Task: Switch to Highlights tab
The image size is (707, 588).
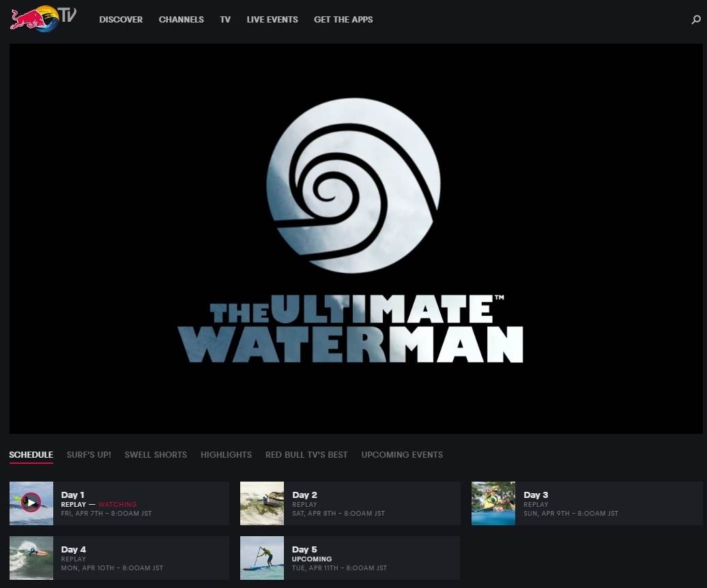Action: click(x=226, y=455)
